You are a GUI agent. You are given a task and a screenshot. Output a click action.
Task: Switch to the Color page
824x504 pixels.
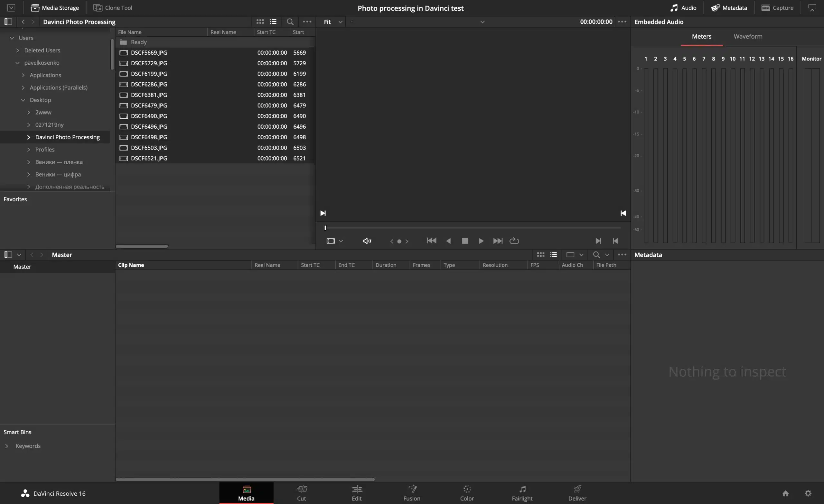(x=467, y=493)
